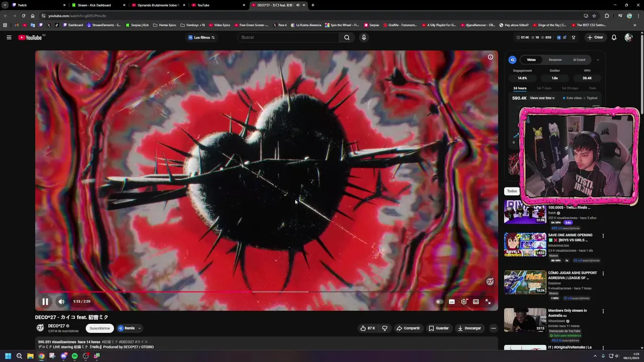Pause the DECO*27 video
The image size is (644, 362).
pyautogui.click(x=45, y=302)
